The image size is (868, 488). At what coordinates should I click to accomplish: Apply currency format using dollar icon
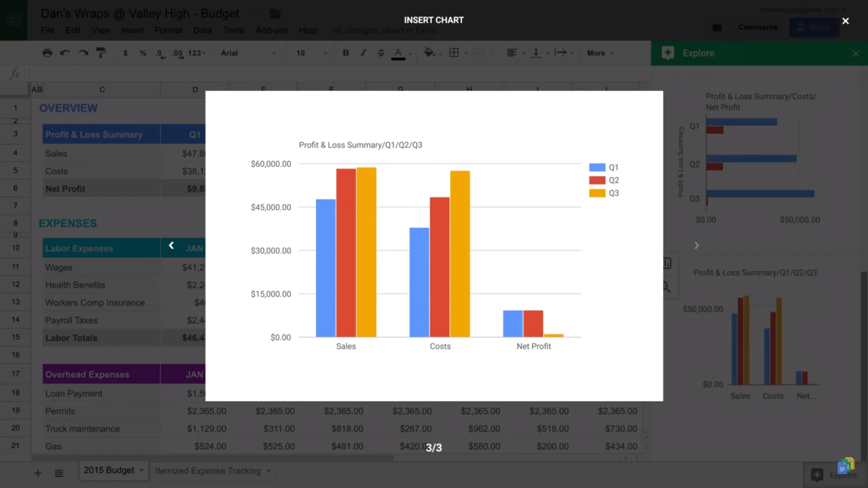pyautogui.click(x=125, y=53)
